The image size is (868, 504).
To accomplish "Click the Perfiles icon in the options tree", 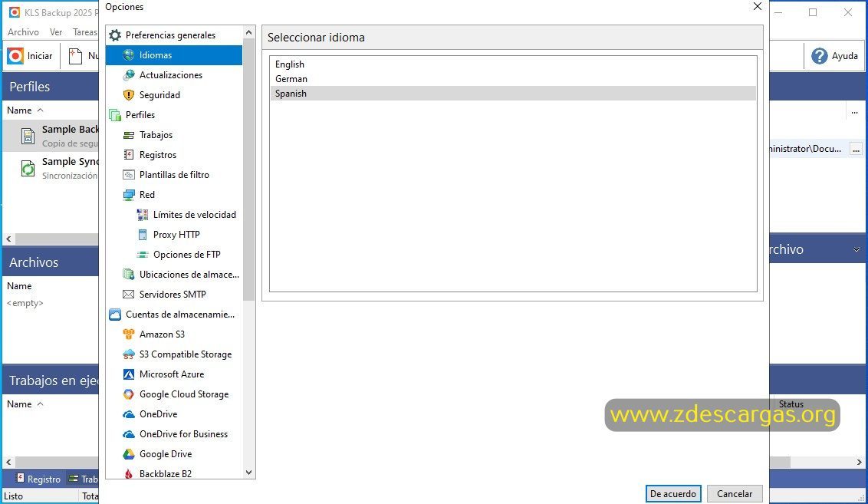I will pos(115,115).
